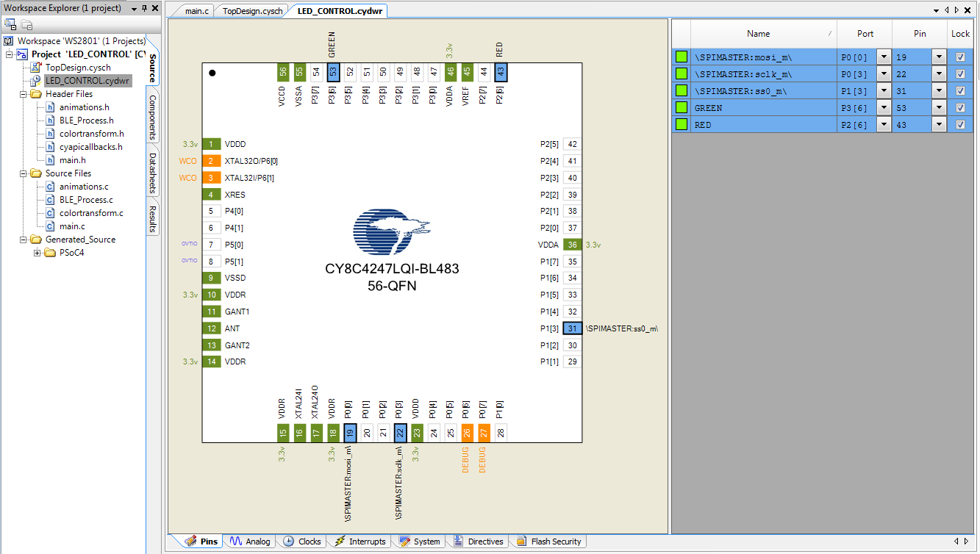Select pin 43 RED on chip diagram
Screen dimensions: 980x554
pos(501,72)
